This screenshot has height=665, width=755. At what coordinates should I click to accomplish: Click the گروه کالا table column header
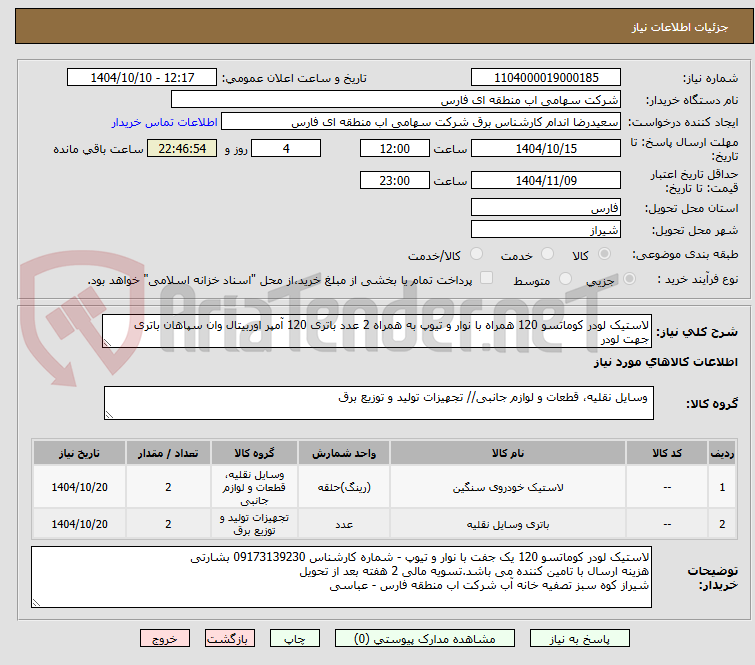(254, 453)
